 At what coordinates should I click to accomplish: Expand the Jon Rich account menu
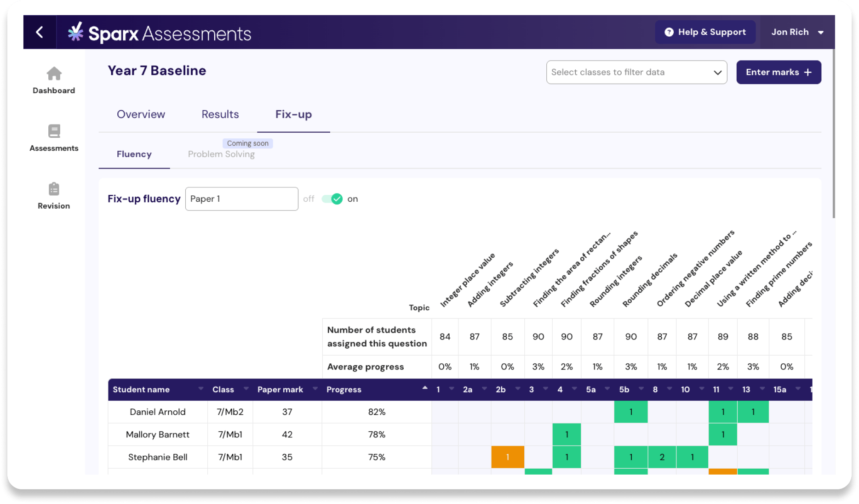pyautogui.click(x=820, y=32)
